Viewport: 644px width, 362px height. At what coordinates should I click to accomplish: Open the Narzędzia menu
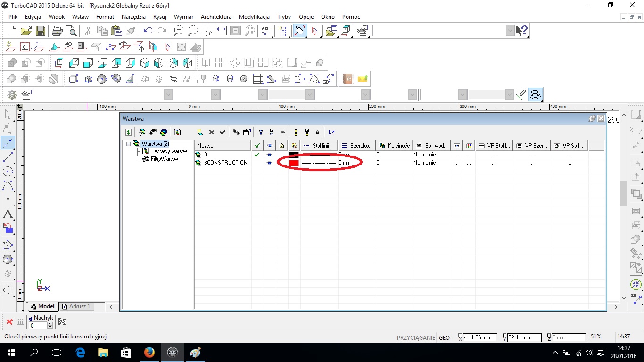133,16
